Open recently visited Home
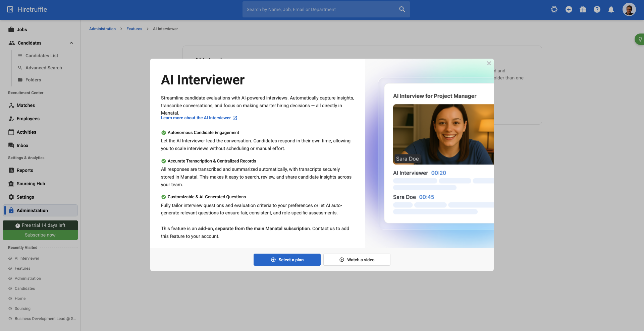Viewport: 644px width, 331px height. point(20,299)
